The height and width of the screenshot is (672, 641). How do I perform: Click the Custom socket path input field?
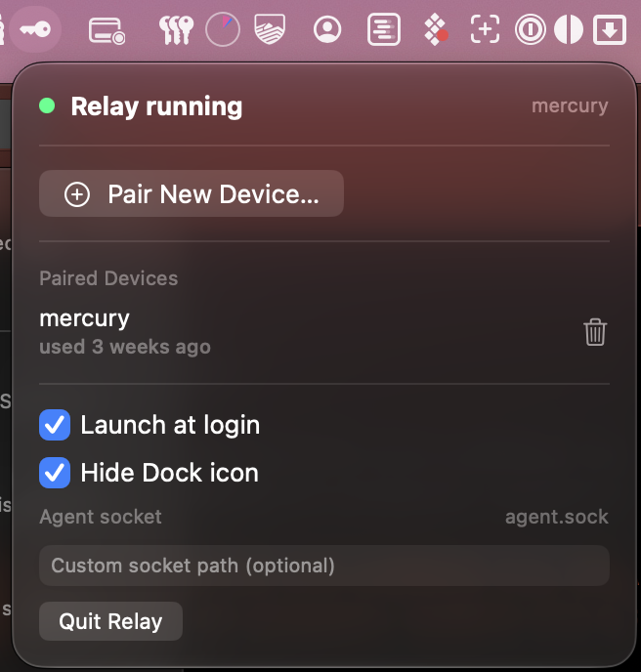point(324,566)
